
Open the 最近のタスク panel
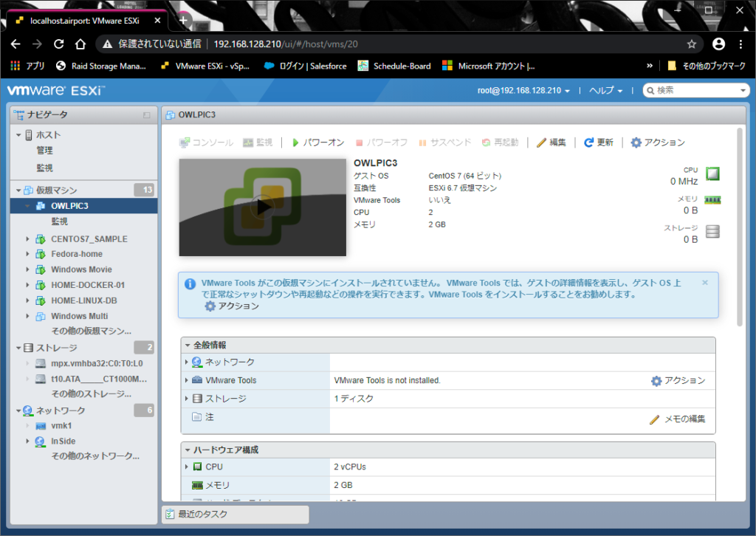(x=236, y=515)
